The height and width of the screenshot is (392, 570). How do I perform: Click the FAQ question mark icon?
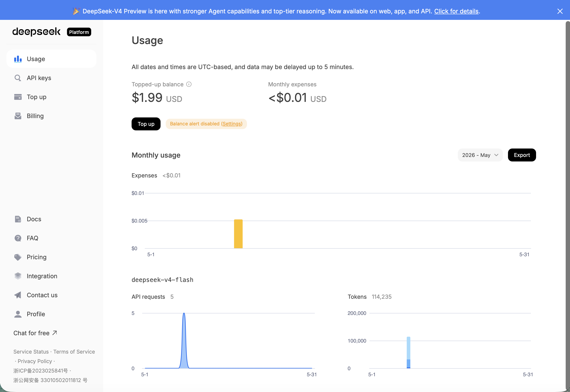(x=18, y=238)
